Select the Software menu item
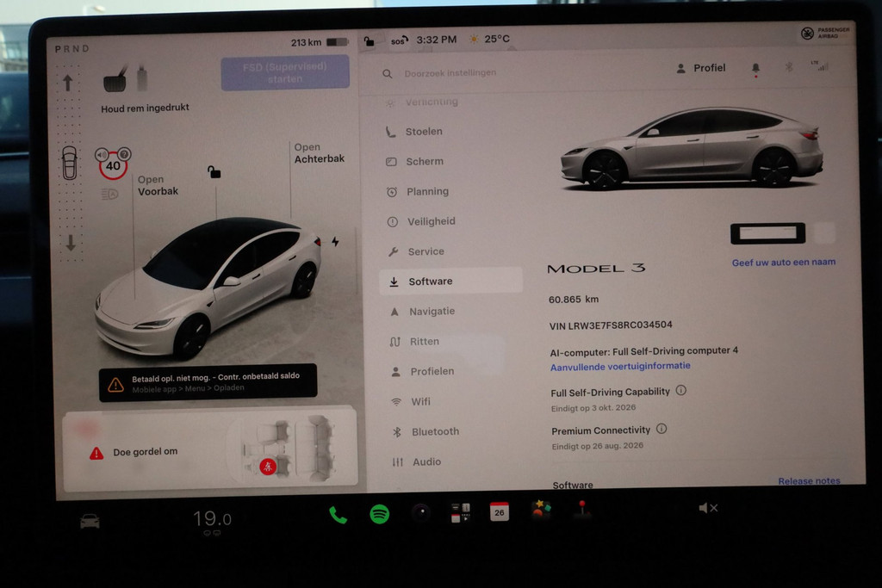This screenshot has height=588, width=882. pyautogui.click(x=451, y=281)
